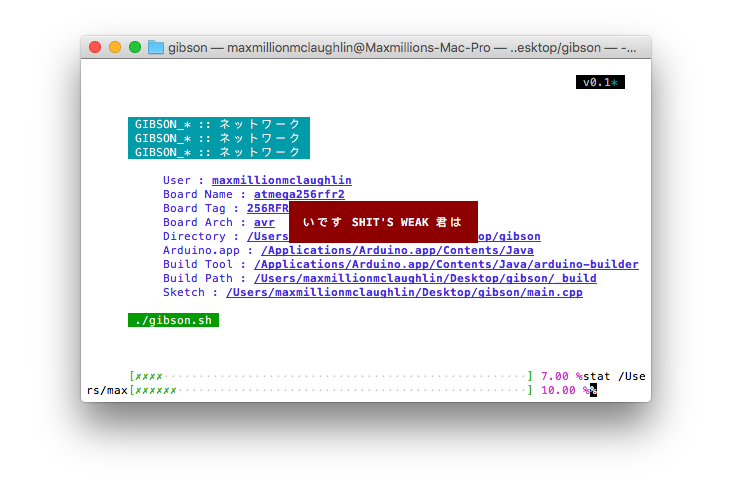
Task: Minimize the window with yellow button
Action: point(115,47)
